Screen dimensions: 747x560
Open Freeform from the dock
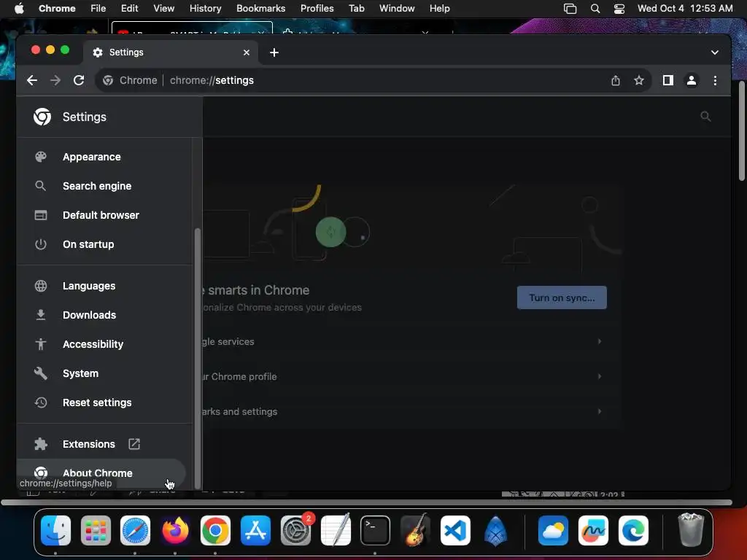point(593,531)
